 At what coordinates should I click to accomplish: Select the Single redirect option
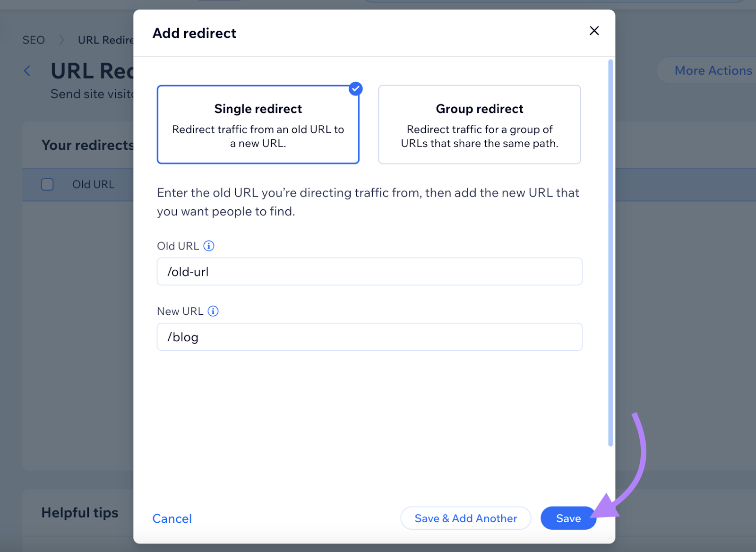(x=258, y=125)
